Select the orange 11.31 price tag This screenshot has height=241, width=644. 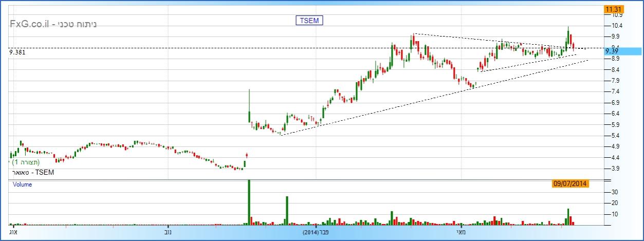point(614,10)
